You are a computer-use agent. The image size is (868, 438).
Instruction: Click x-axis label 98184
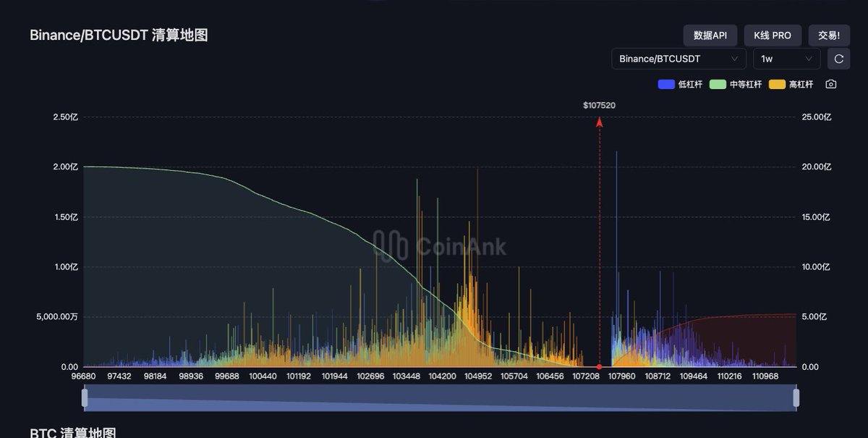tap(156, 376)
